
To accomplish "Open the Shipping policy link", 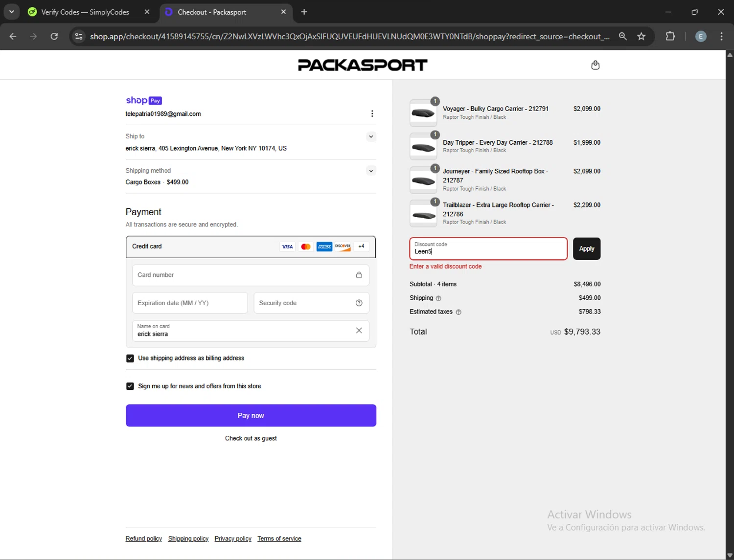I will [188, 538].
